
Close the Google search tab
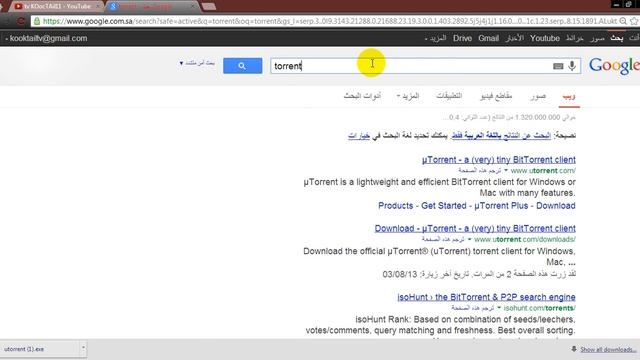point(193,6)
